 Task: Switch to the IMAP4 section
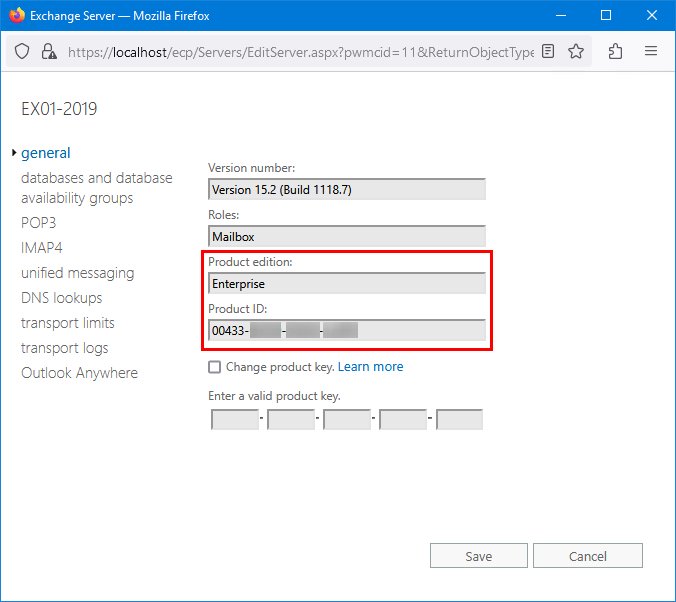[x=42, y=248]
